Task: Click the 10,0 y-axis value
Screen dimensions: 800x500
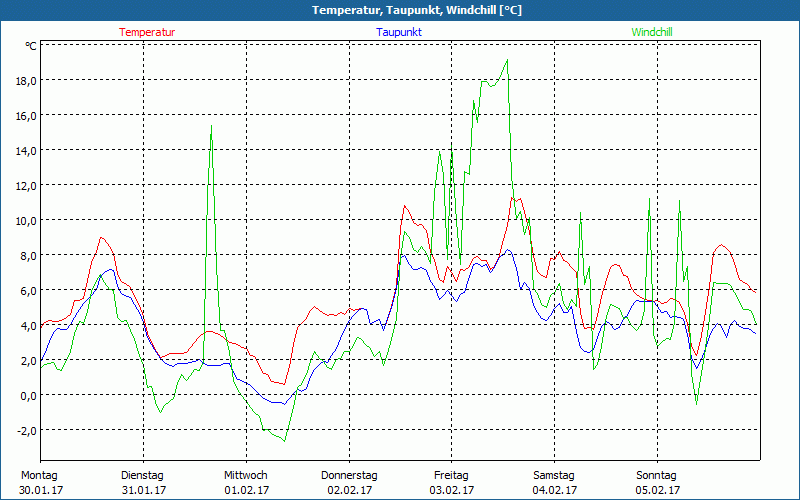Action: click(x=27, y=221)
